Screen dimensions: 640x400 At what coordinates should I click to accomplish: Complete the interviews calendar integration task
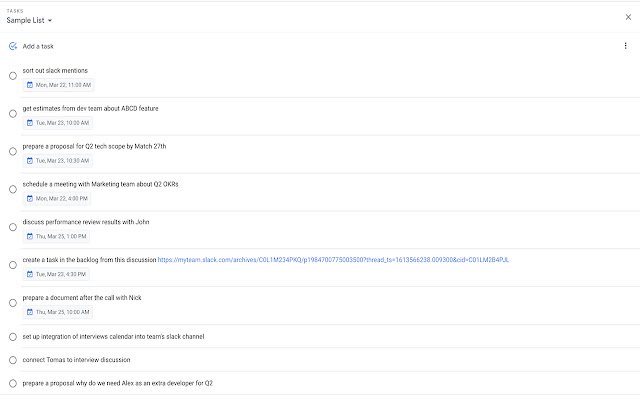point(13,337)
